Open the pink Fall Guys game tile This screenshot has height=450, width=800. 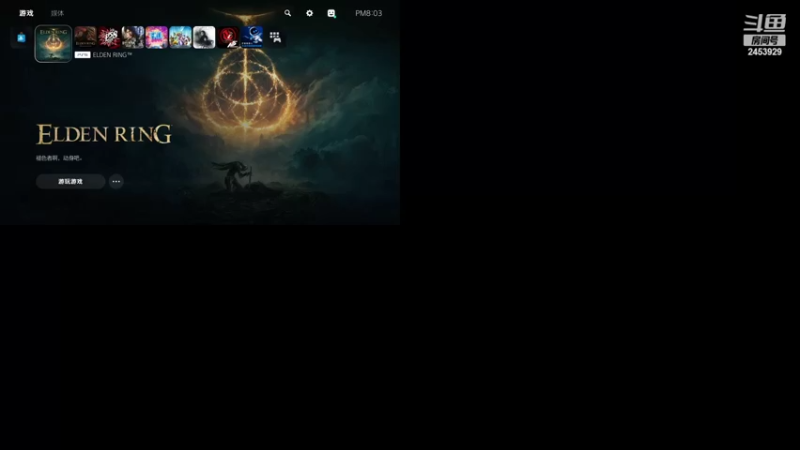(157, 37)
